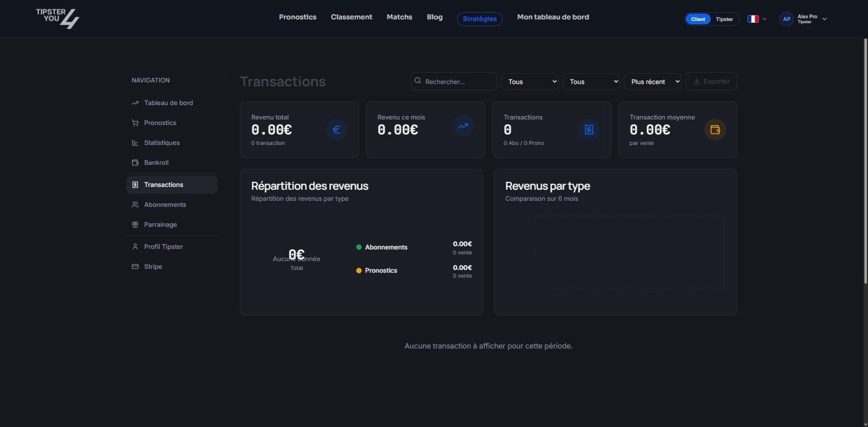Open Matchs in top navigation

tap(399, 17)
